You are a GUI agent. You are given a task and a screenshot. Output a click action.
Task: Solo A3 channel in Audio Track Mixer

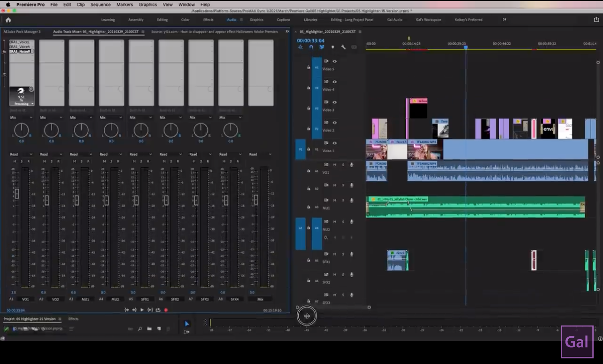(x=81, y=161)
